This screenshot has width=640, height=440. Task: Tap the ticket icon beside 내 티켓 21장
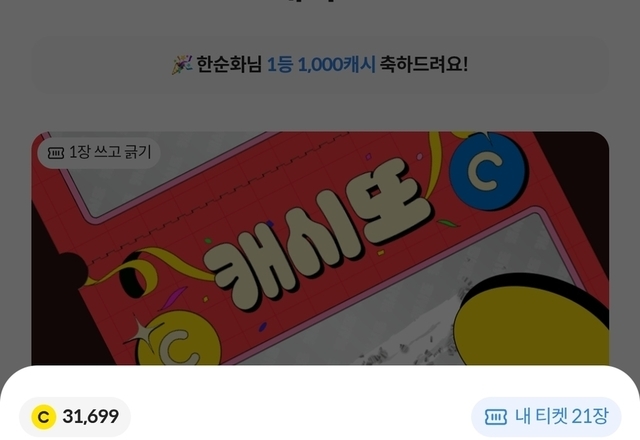click(496, 417)
